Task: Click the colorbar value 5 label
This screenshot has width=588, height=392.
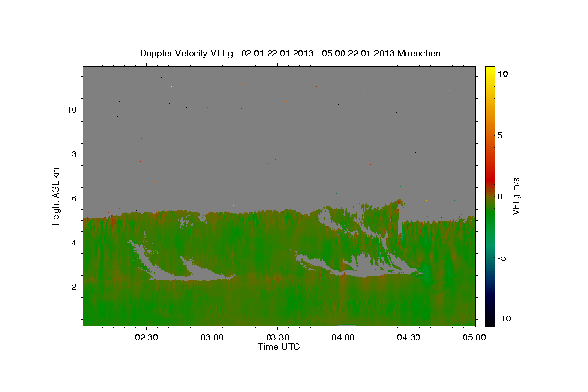Action: 500,135
